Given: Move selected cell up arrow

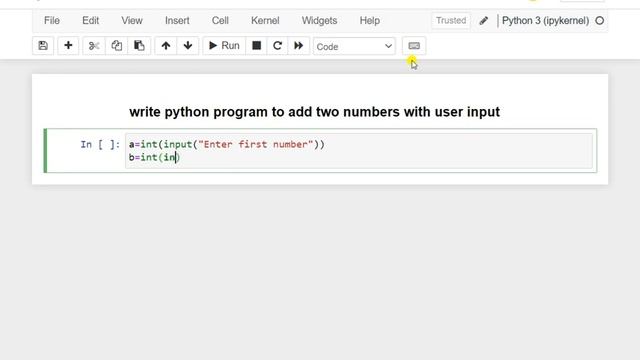Looking at the screenshot, I should 166,46.
